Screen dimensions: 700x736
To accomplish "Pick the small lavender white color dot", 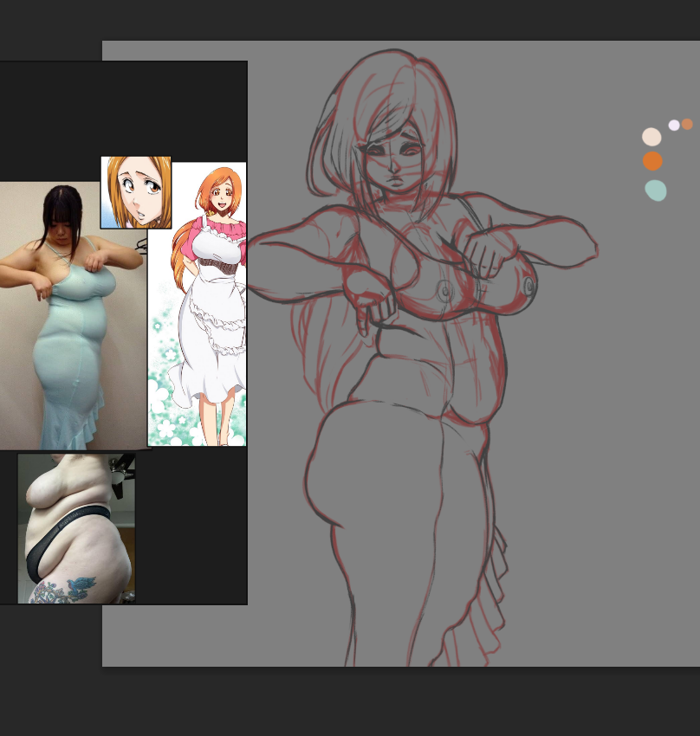I will click(x=674, y=125).
